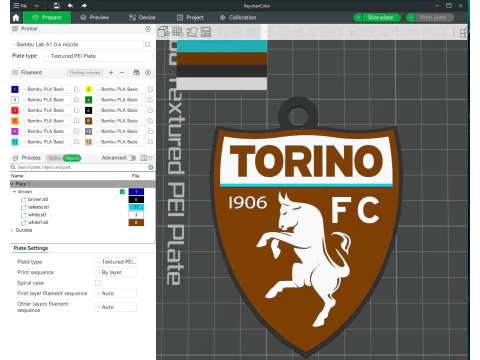The height and width of the screenshot is (360, 480).
Task: Click the Flushing volumes button
Action: click(x=85, y=72)
